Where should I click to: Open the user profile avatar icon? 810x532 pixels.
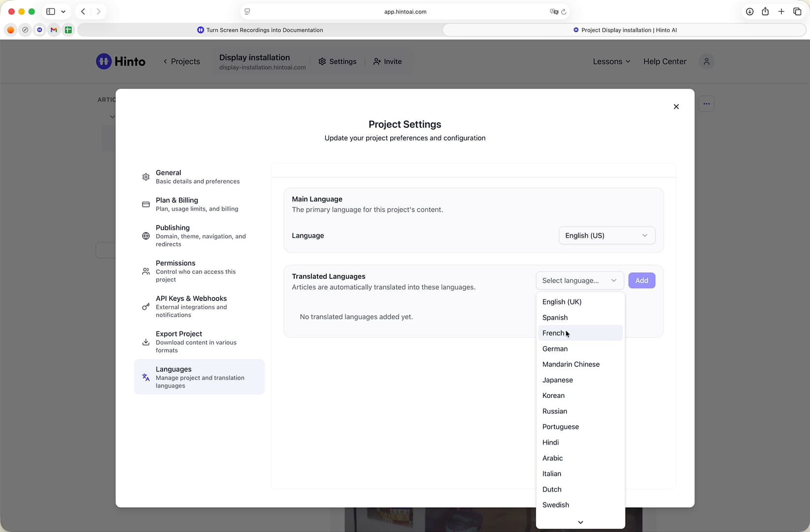click(707, 62)
